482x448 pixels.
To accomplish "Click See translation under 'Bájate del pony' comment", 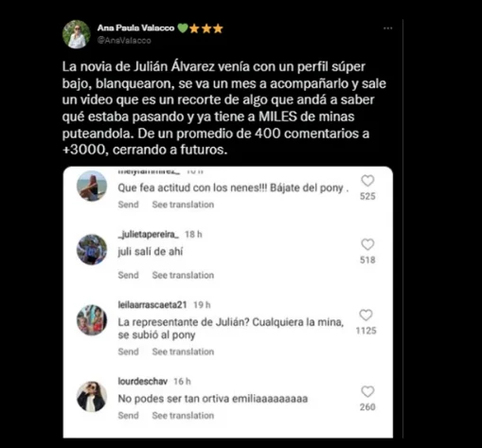I will tap(183, 205).
